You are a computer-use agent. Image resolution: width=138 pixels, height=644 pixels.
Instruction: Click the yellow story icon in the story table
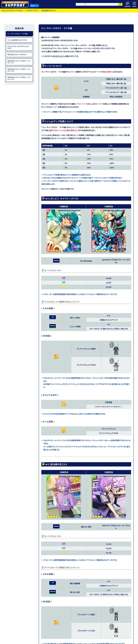click(x=56, y=87)
